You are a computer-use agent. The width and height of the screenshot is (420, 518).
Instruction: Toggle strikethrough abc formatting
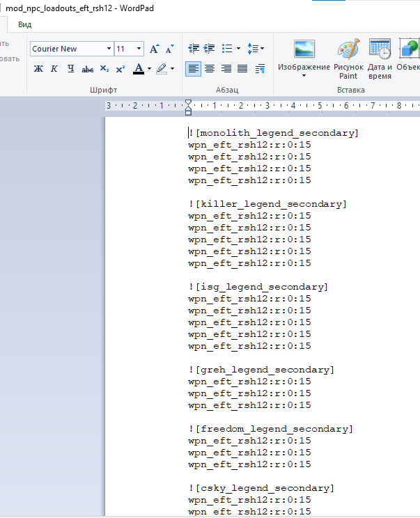(x=88, y=69)
